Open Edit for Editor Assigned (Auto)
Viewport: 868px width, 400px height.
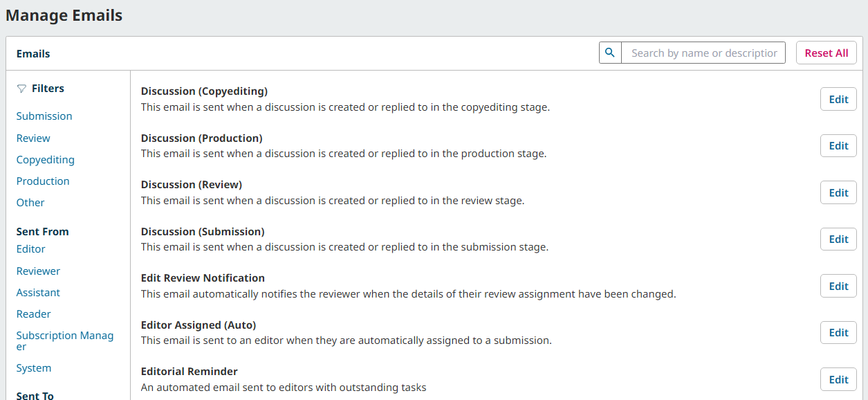coord(838,333)
